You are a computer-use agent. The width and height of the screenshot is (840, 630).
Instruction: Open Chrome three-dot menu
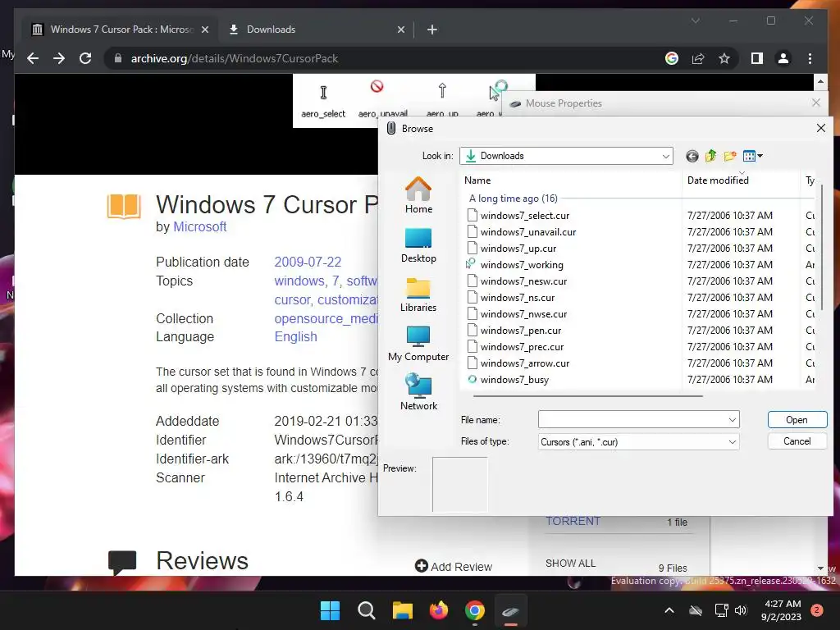(x=810, y=58)
